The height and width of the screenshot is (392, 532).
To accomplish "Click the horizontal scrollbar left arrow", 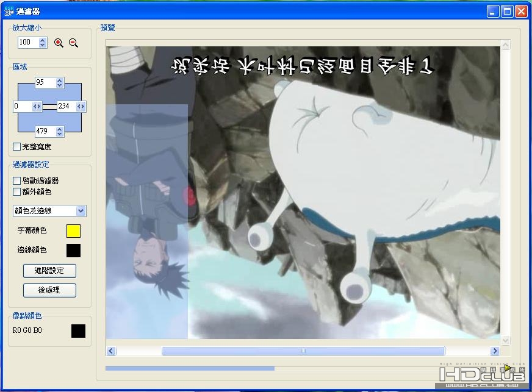I will click(x=111, y=351).
